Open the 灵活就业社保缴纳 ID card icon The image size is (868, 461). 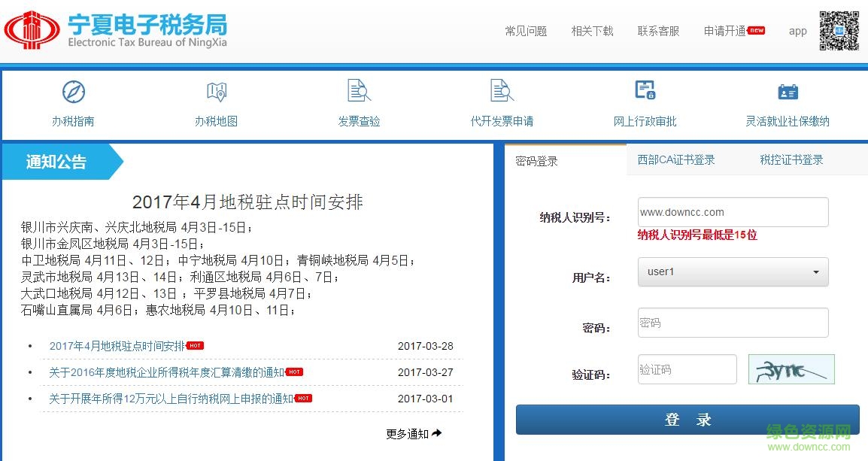(788, 92)
